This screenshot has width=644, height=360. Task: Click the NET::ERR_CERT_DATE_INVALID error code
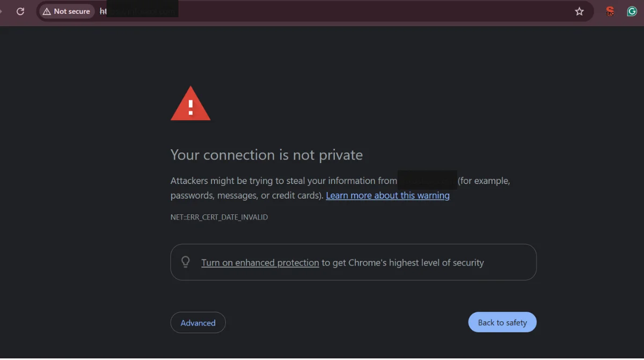pos(219,217)
